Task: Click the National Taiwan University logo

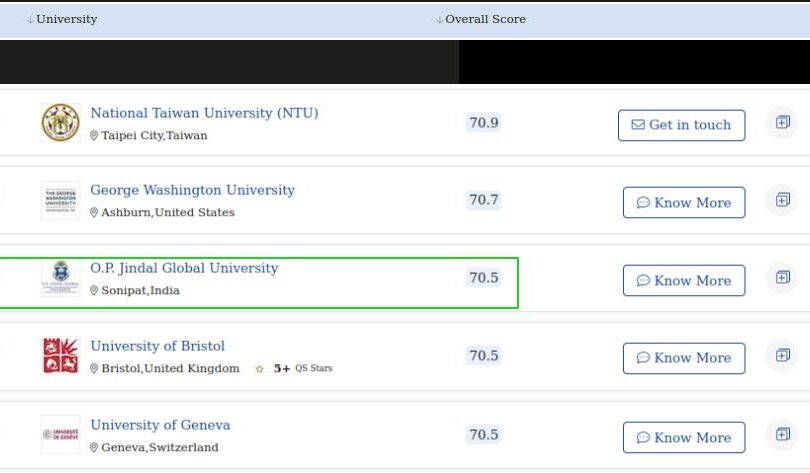Action: click(x=60, y=123)
